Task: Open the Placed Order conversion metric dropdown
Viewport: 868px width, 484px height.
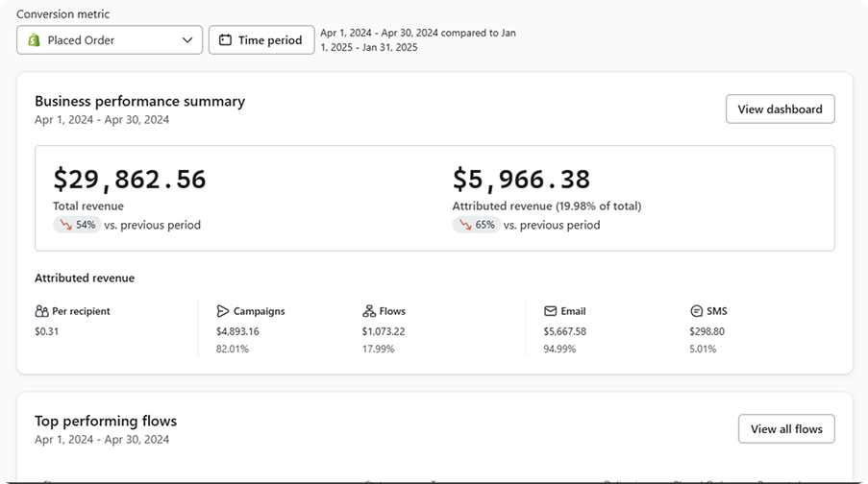Action: click(109, 40)
